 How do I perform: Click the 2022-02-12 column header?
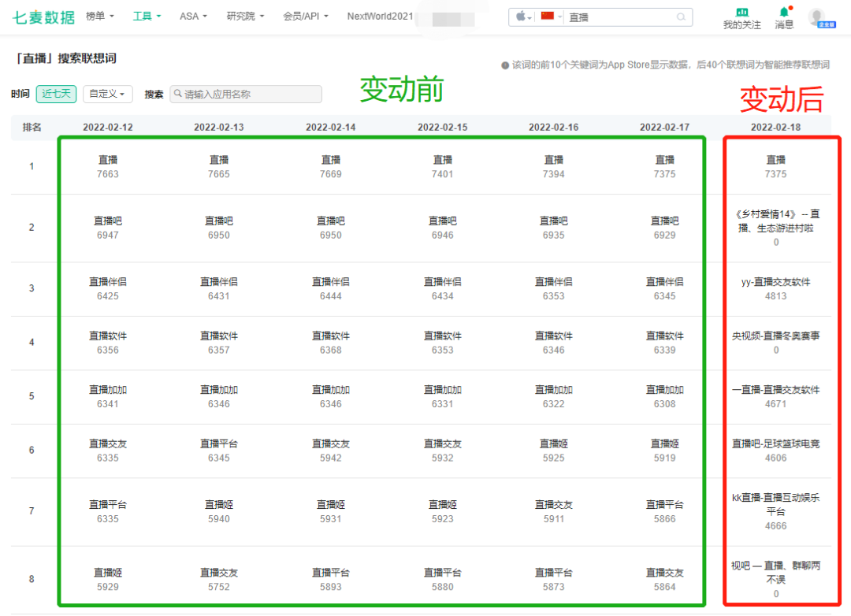click(107, 128)
